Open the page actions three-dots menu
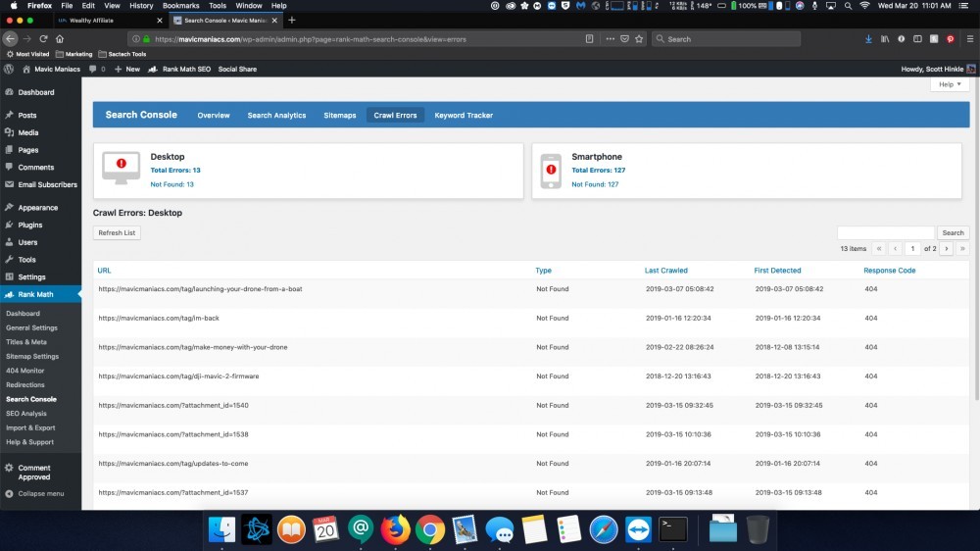This screenshot has width=980, height=551. [x=610, y=39]
